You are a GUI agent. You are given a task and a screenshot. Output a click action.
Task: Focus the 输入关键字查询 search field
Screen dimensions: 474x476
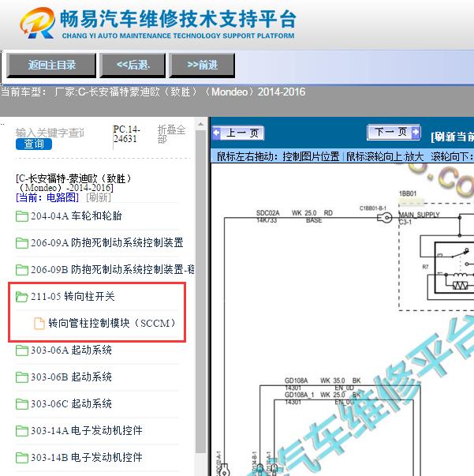(x=50, y=133)
